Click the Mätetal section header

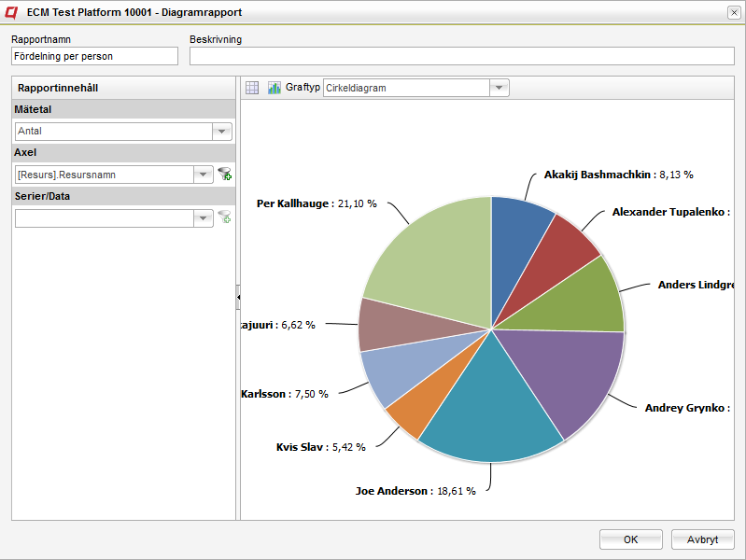pyautogui.click(x=123, y=109)
